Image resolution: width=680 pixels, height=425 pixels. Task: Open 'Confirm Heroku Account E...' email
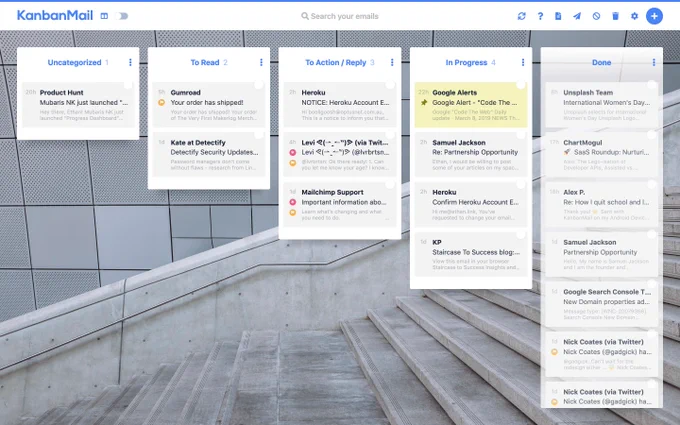pyautogui.click(x=471, y=204)
